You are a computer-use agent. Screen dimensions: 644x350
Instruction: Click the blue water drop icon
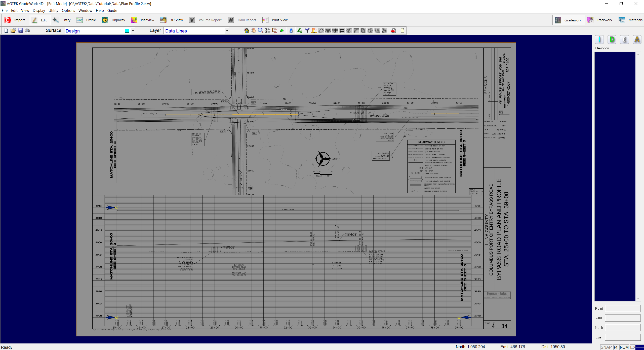coord(291,31)
